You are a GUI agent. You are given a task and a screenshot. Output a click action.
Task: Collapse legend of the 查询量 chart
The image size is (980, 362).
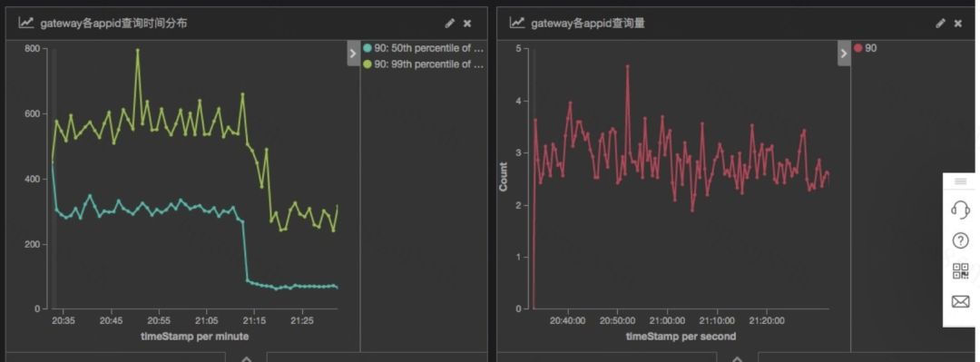point(844,54)
